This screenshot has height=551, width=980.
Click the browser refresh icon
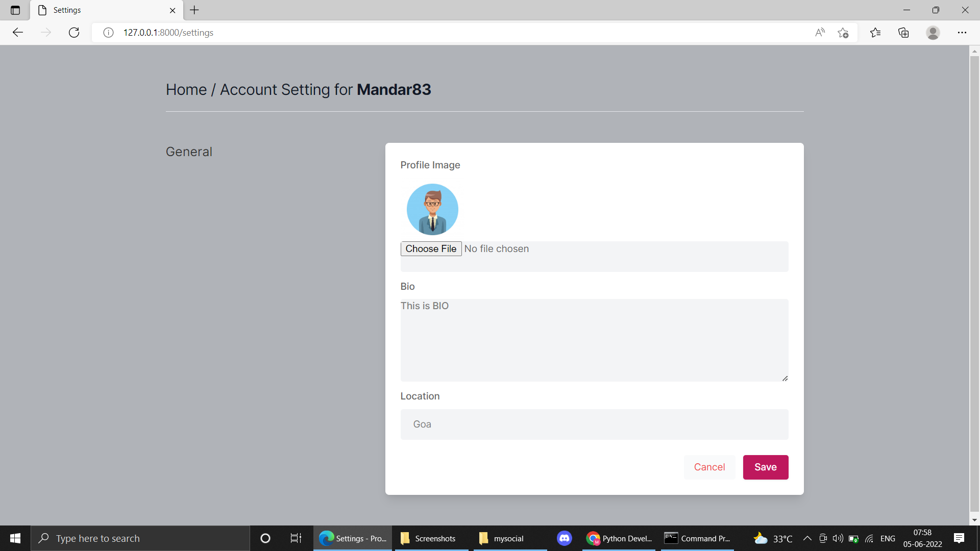point(74,32)
